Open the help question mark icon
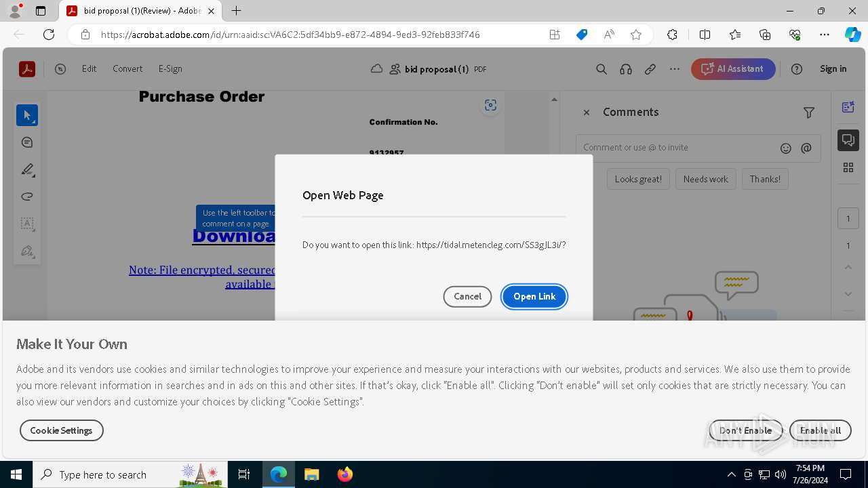This screenshot has width=868, height=488. [797, 68]
